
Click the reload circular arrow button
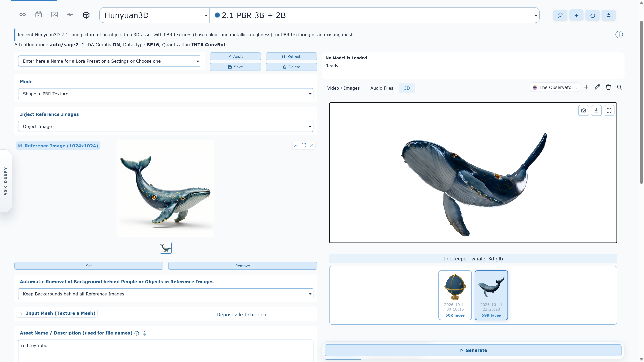[x=593, y=15]
